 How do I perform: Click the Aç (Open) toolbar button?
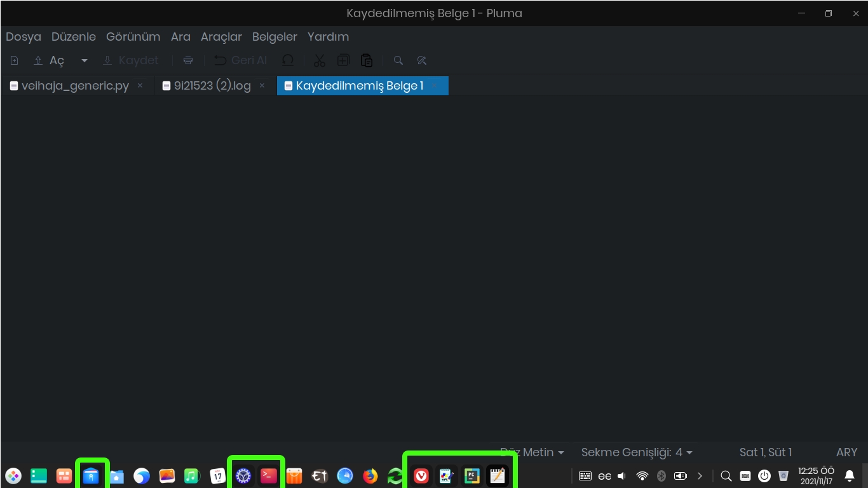[x=50, y=60]
